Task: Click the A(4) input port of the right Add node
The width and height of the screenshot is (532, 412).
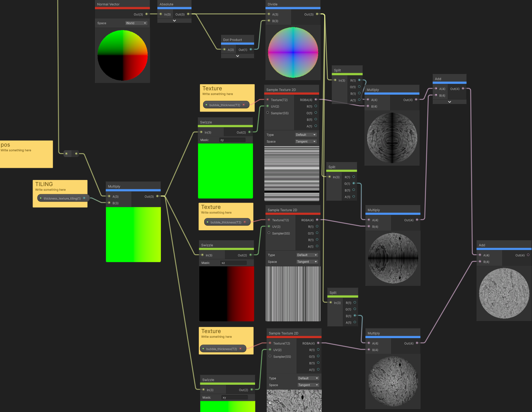Action: 480,255
